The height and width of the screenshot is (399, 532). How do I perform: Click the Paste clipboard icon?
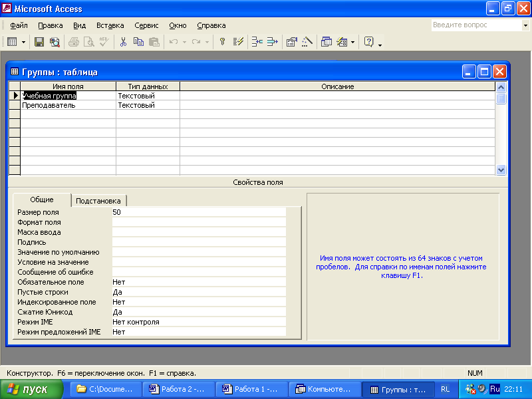pos(154,42)
